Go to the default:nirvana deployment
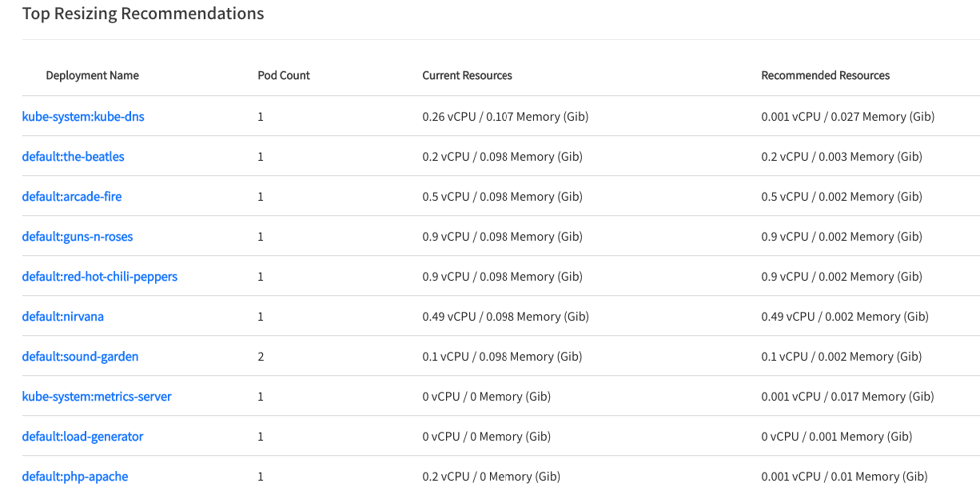 pos(63,317)
